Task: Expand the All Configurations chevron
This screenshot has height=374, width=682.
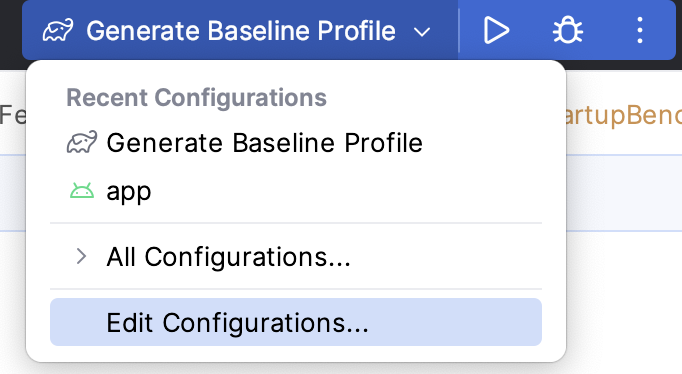Action: click(81, 256)
